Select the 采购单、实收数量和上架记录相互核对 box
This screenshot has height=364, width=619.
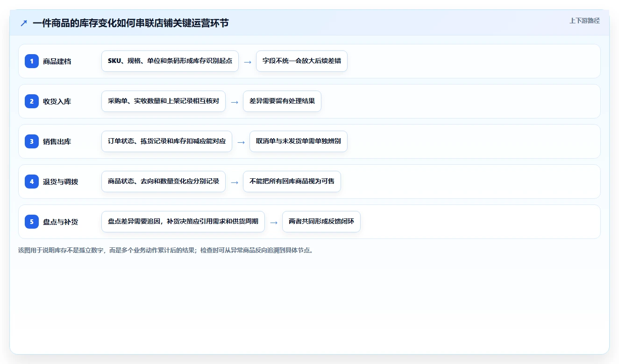[164, 101]
